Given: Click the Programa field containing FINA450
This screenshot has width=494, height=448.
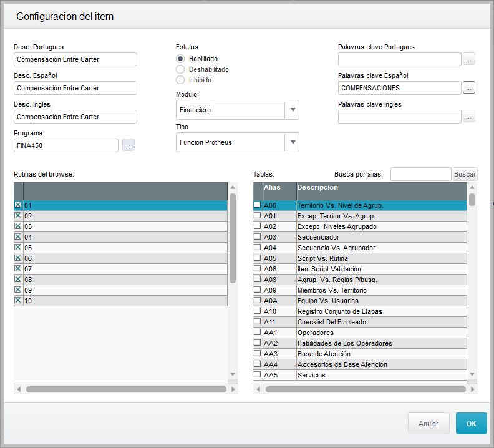Looking at the screenshot, I should (66, 145).
